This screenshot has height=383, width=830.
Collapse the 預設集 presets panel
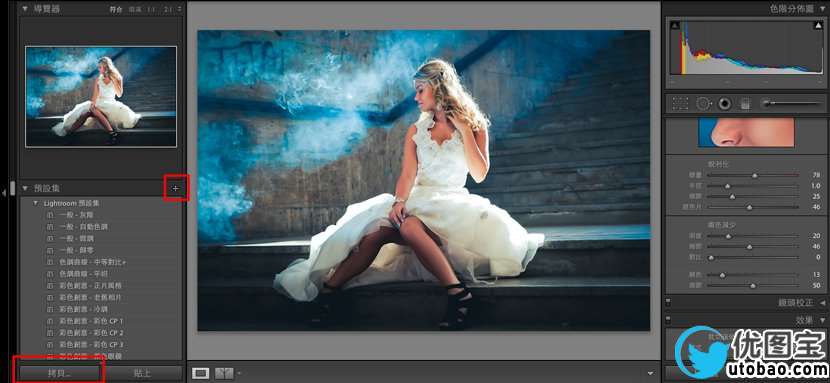tap(25, 188)
